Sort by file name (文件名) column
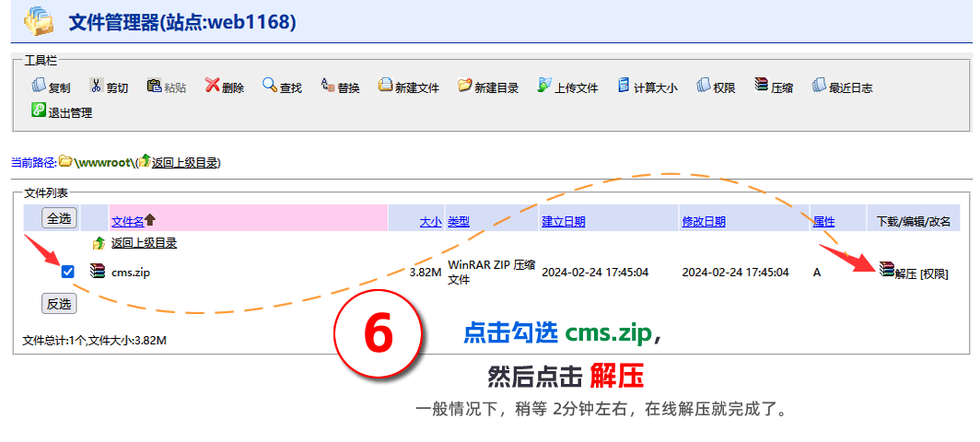 coord(127,221)
